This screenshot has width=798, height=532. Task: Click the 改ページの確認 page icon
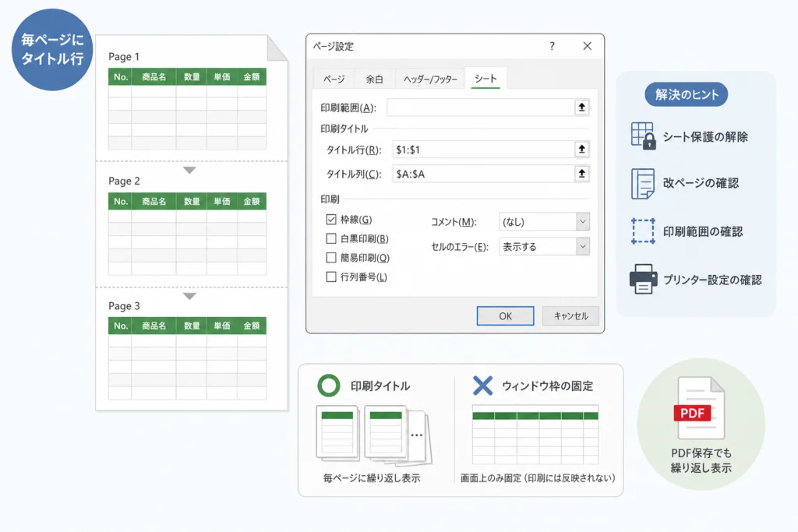tap(643, 184)
